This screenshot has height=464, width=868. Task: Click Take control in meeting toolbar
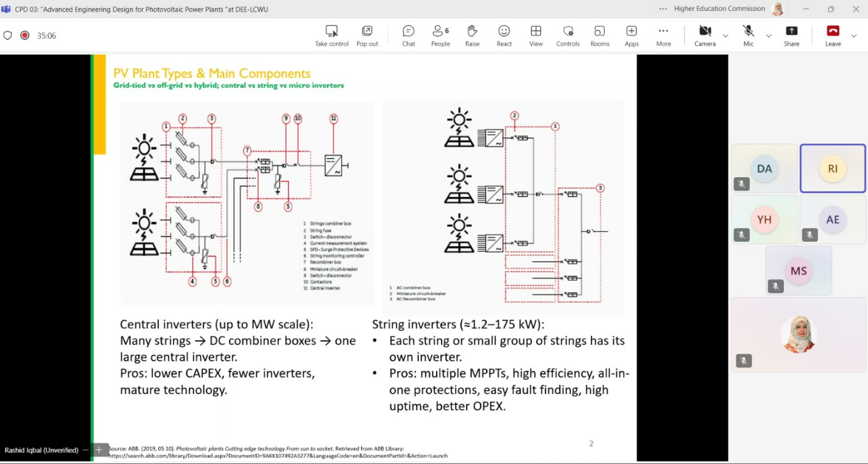point(331,35)
